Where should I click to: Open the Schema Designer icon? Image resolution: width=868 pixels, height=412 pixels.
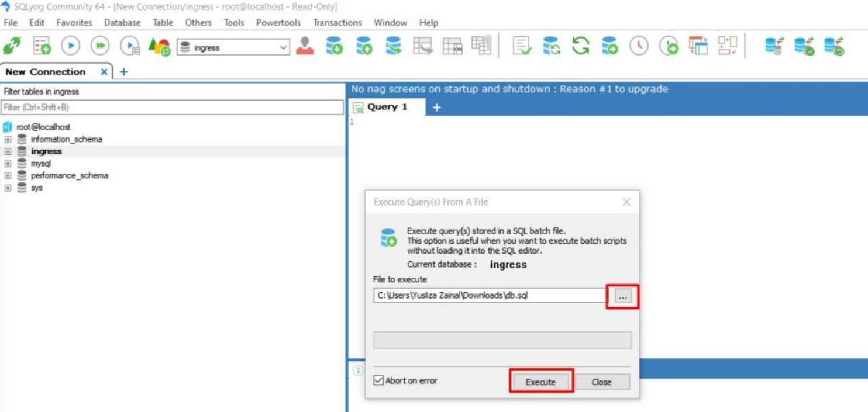728,46
